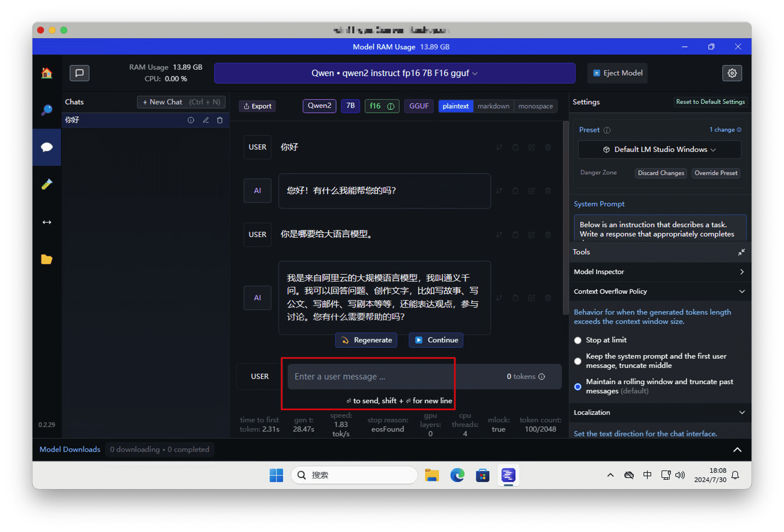Click the GGUF format tag
Viewport: 784px width, 532px height.
[x=419, y=106]
